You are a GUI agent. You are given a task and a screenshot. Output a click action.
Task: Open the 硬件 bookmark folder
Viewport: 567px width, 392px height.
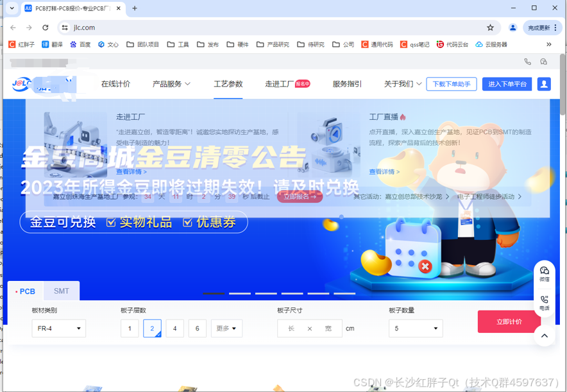click(237, 44)
